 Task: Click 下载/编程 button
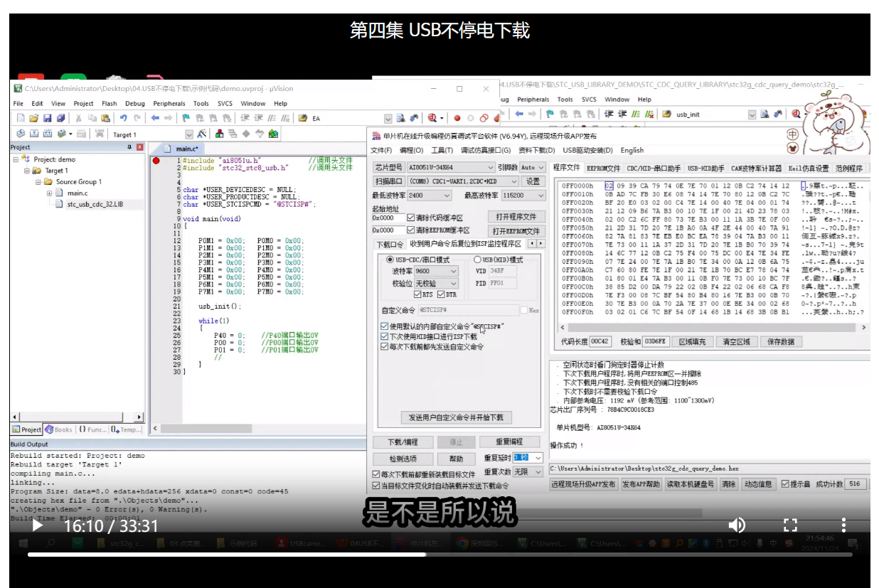(402, 442)
